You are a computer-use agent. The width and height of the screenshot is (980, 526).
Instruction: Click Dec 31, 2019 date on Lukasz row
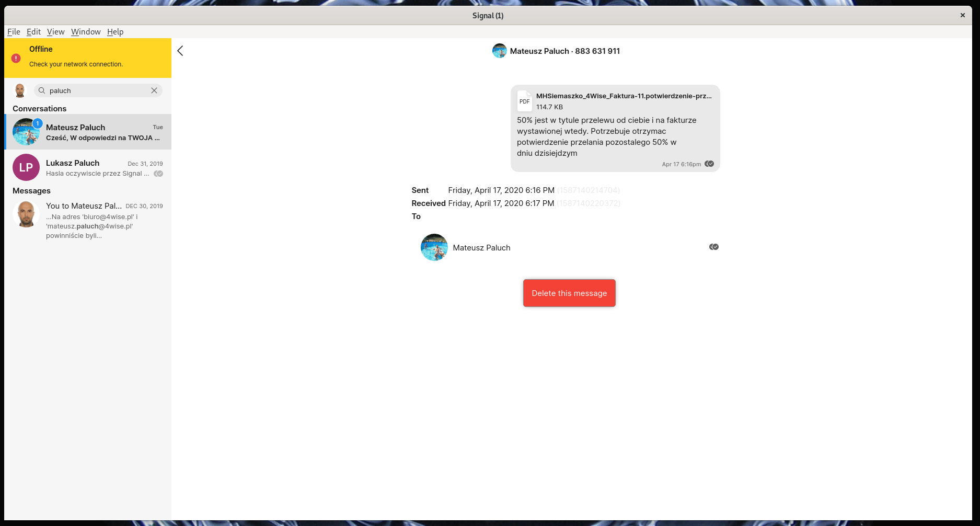(145, 164)
